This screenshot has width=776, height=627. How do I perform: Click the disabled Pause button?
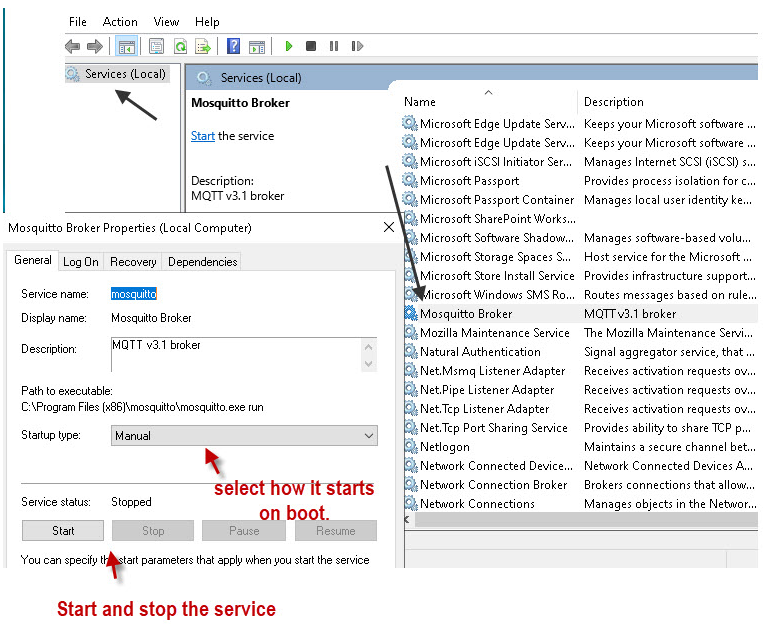(x=244, y=531)
